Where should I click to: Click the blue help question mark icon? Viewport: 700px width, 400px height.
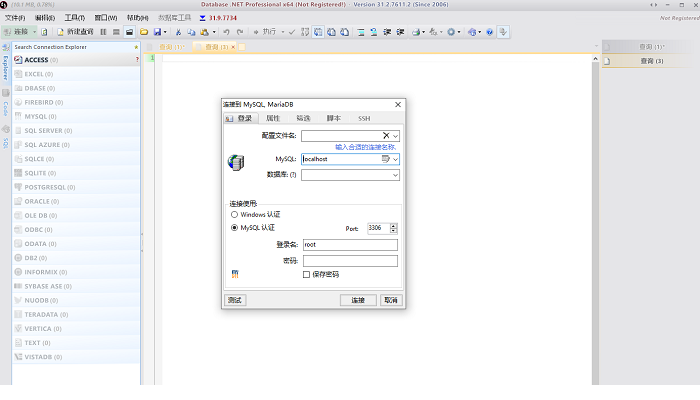(490, 32)
